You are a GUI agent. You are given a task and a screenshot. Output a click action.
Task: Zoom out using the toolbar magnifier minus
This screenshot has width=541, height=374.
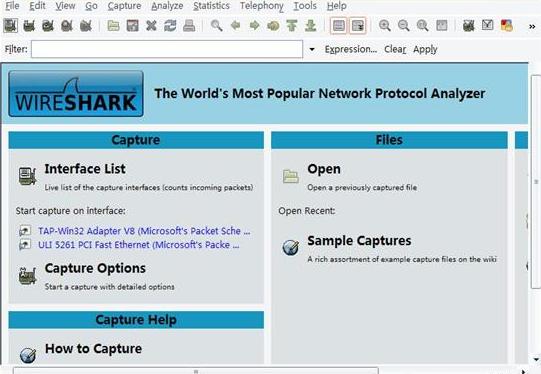pyautogui.click(x=404, y=26)
